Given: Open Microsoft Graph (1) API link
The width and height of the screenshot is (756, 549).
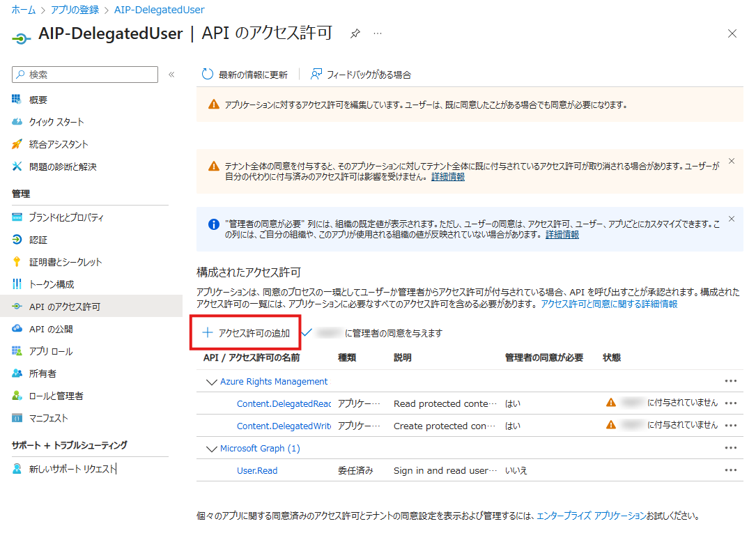Looking at the screenshot, I should point(260,448).
